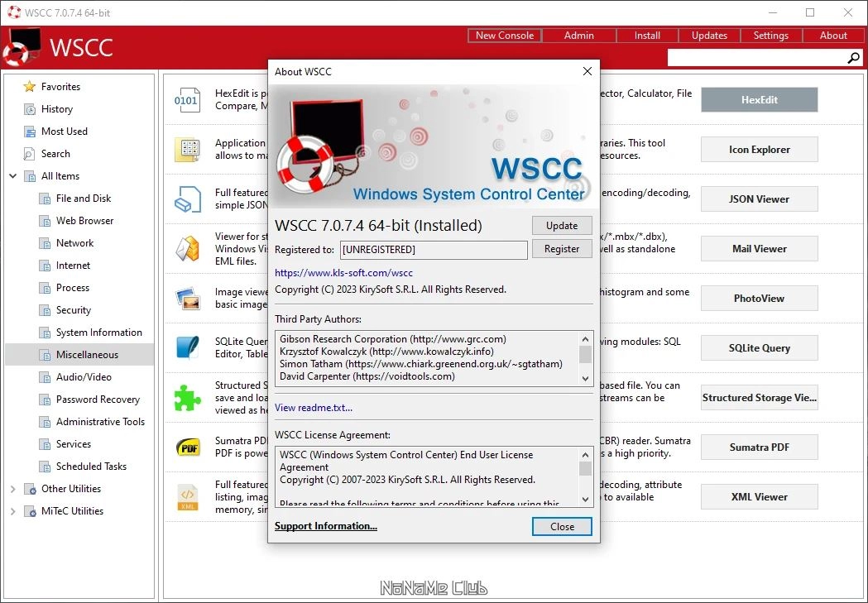Open the kls-soft.com/wscc link

click(x=343, y=273)
